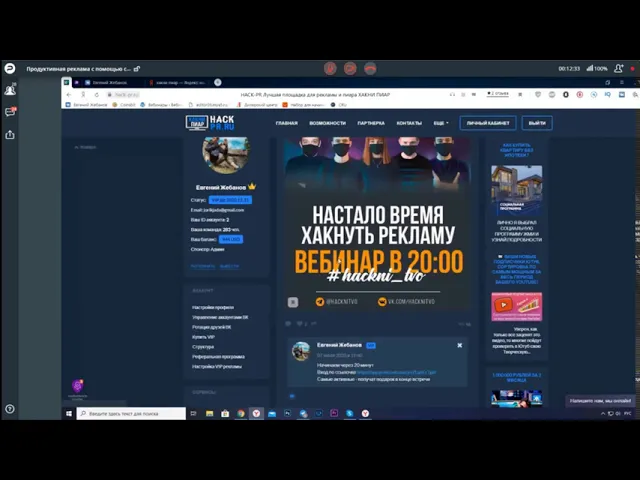
Task: Click the grey square icon on banner corner
Action: click(293, 302)
